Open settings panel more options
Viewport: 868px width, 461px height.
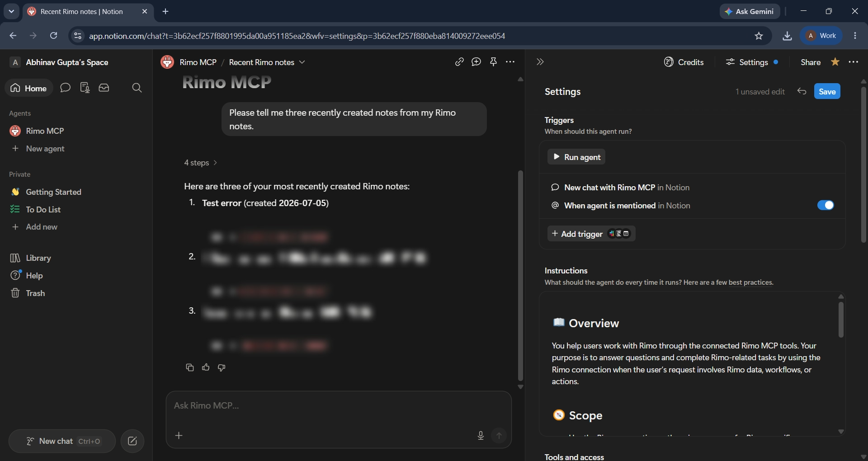[x=854, y=62]
